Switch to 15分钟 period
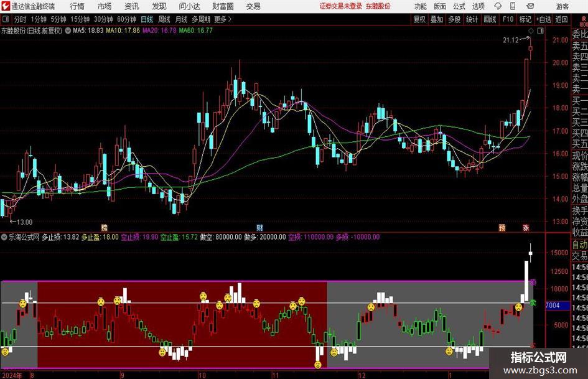This screenshot has width=588, height=379. pos(80,19)
